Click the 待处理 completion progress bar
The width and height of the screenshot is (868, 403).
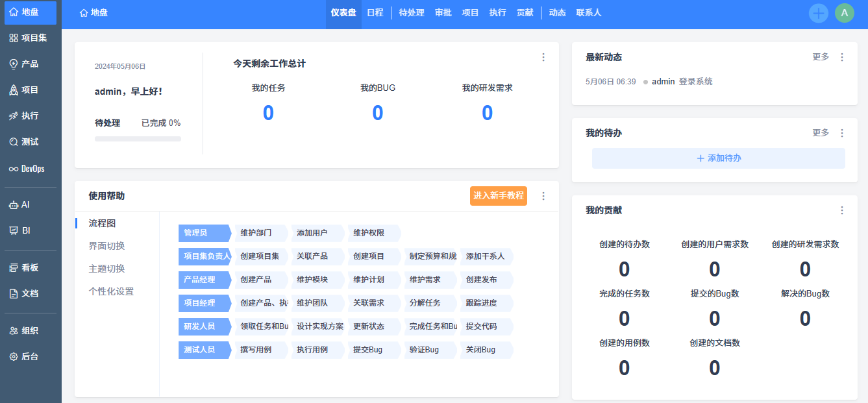(x=138, y=139)
